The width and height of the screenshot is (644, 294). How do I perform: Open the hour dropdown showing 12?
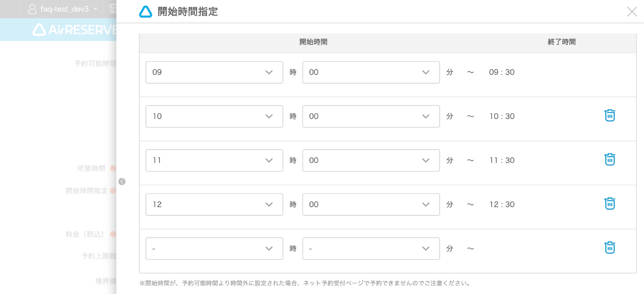[214, 204]
